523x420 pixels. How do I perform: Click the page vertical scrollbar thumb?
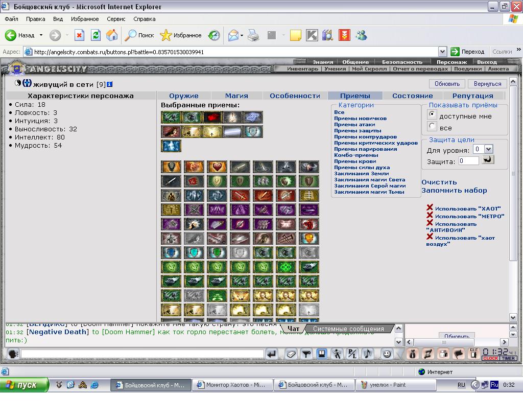coord(513,174)
